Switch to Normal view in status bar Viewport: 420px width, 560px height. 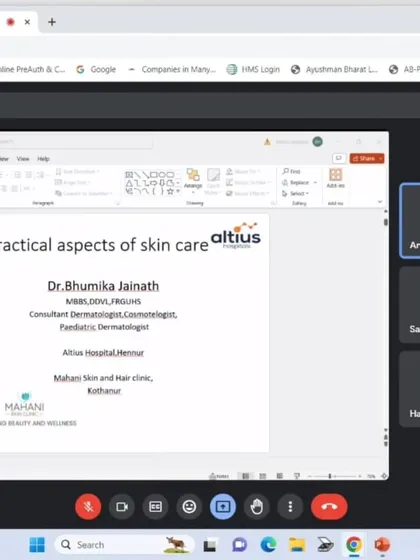[x=245, y=476]
